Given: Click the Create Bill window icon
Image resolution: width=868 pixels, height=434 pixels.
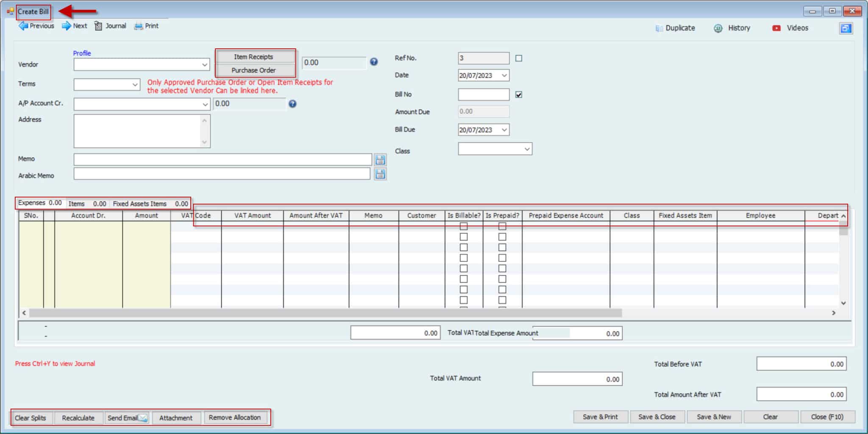Looking at the screenshot, I should 10,11.
